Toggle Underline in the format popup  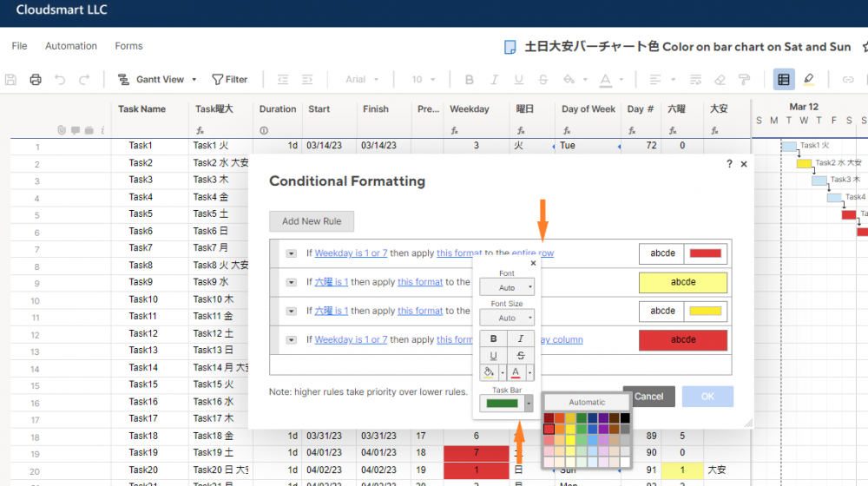tap(494, 356)
